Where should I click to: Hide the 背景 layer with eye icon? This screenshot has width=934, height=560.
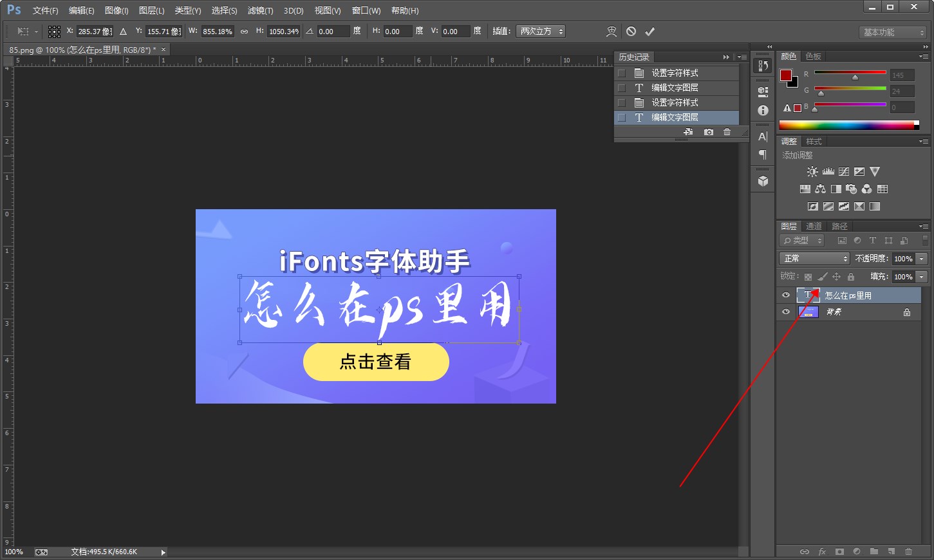click(x=786, y=312)
